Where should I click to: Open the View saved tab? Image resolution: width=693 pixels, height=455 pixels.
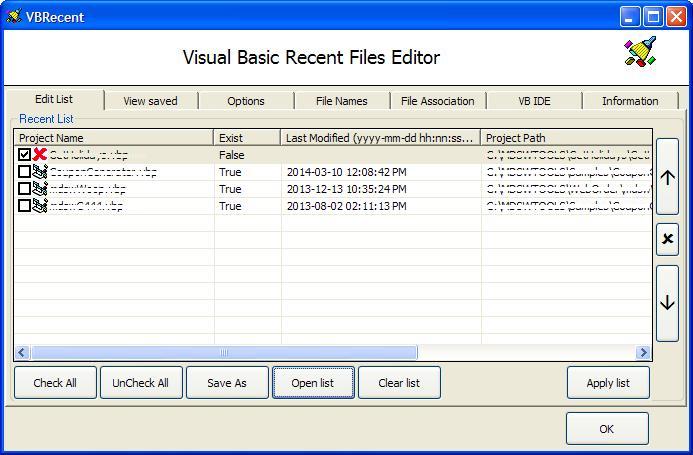click(150, 101)
